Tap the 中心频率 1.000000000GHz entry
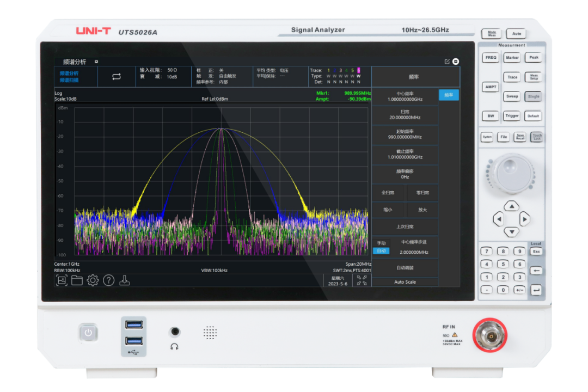Image resolution: width=588 pixels, height=392 pixels. (x=405, y=96)
